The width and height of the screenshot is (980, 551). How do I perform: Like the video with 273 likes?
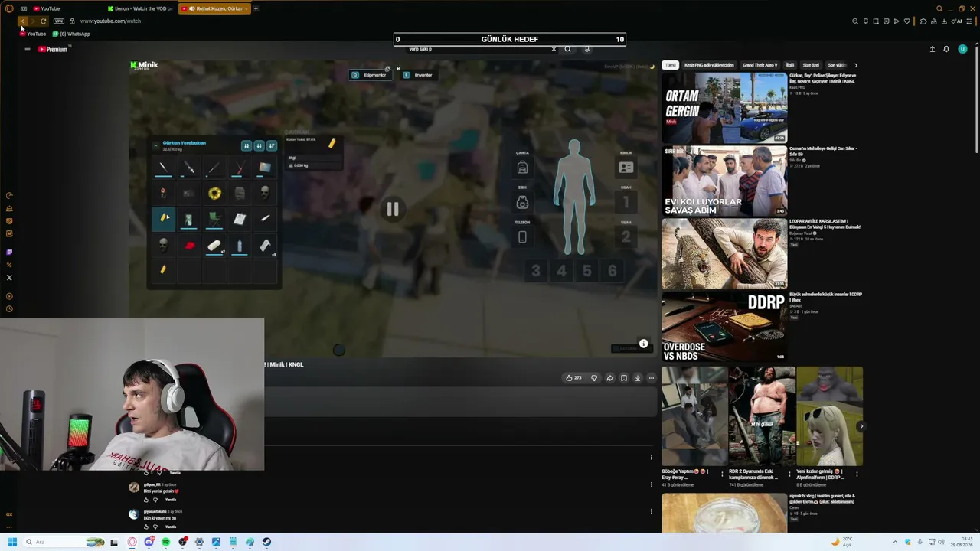(x=573, y=378)
